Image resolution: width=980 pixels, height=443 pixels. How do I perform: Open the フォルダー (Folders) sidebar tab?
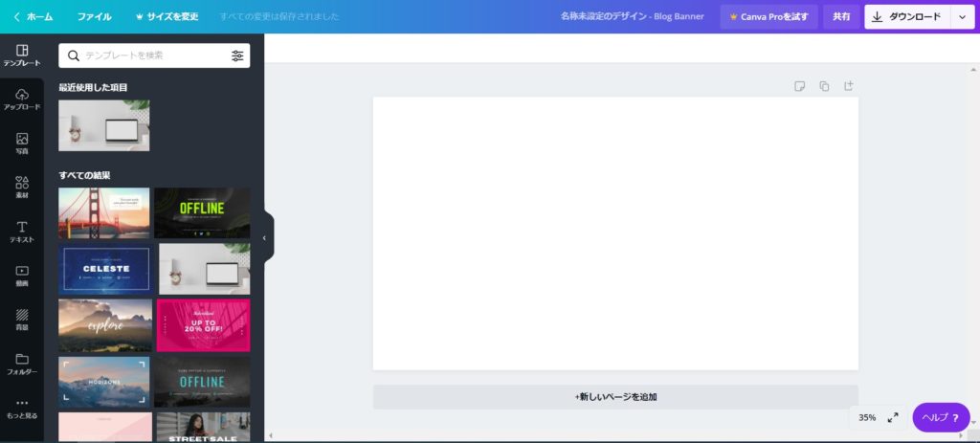(22, 365)
